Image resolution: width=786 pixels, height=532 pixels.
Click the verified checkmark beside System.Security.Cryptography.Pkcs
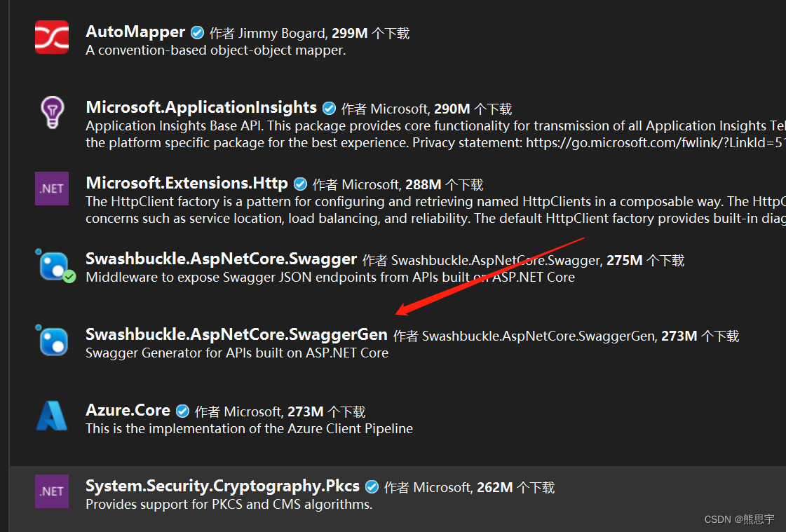click(372, 486)
